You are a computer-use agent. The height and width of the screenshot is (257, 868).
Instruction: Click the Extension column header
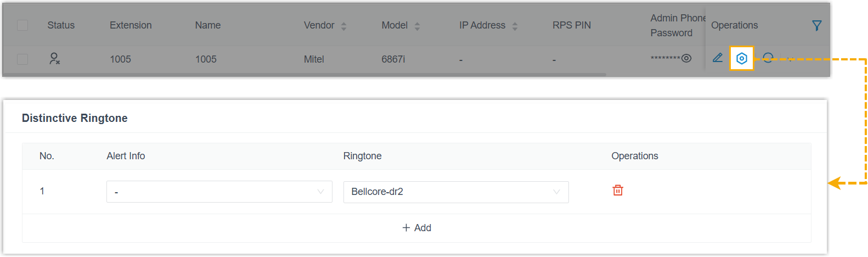click(131, 25)
